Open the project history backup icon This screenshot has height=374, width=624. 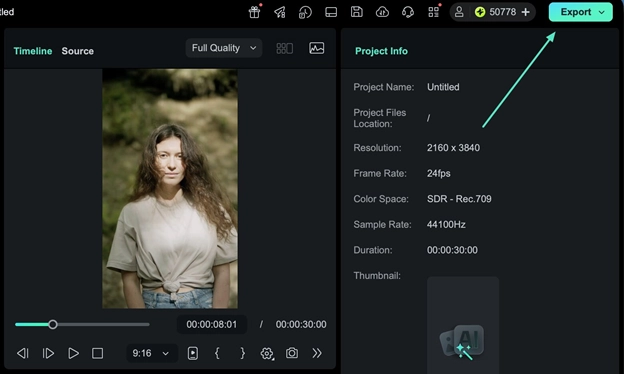click(305, 12)
